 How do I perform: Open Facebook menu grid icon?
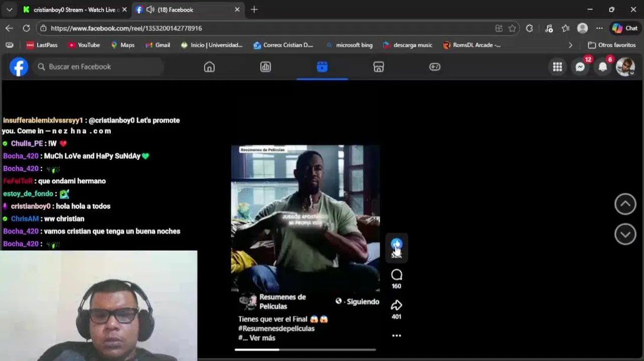557,67
